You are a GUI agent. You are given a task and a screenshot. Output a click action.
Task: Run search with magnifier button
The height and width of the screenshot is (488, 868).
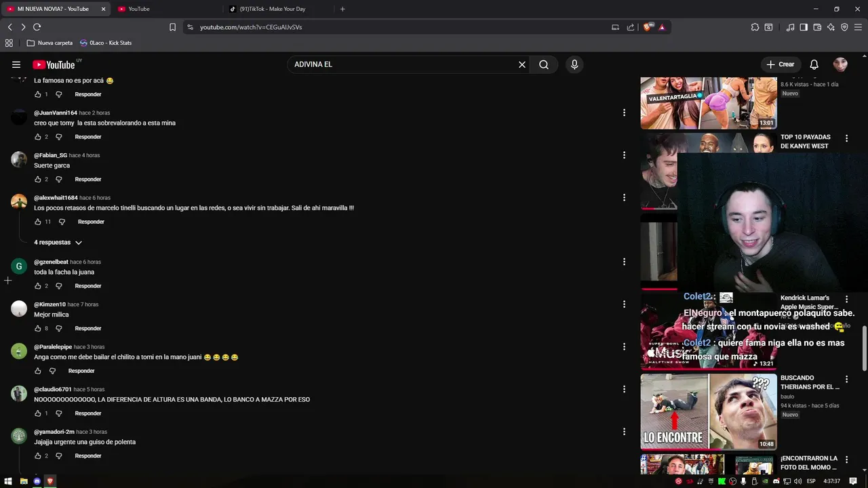tap(544, 64)
